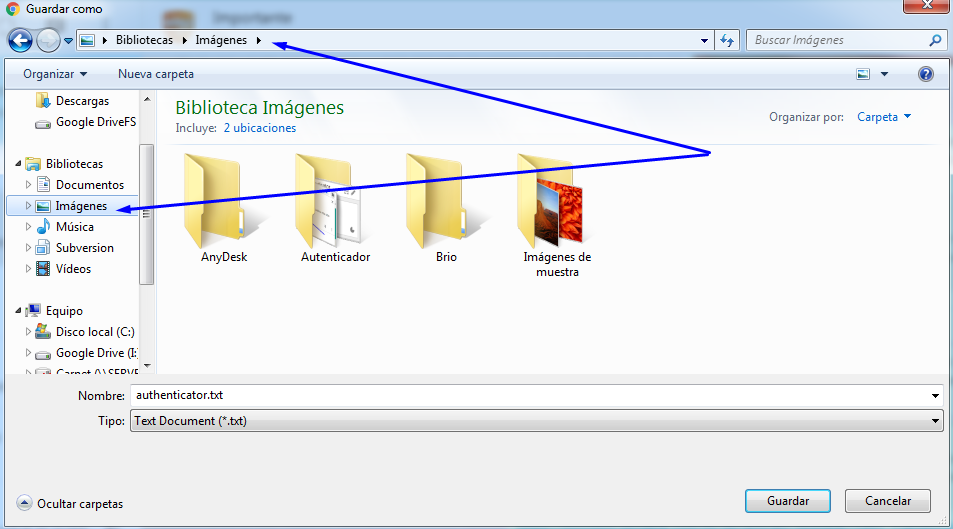
Task: Toggle Ocultar carpetas at bottom left
Action: [70, 504]
